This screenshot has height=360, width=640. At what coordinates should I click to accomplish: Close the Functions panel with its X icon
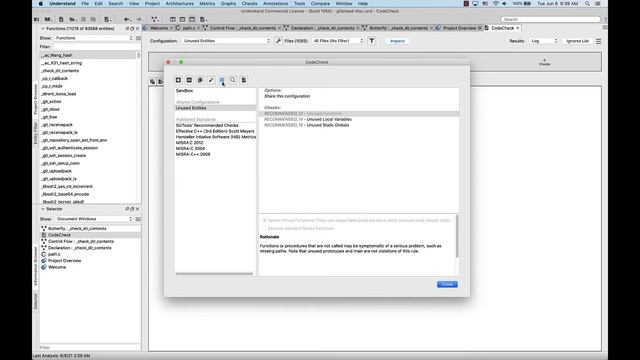point(138,29)
